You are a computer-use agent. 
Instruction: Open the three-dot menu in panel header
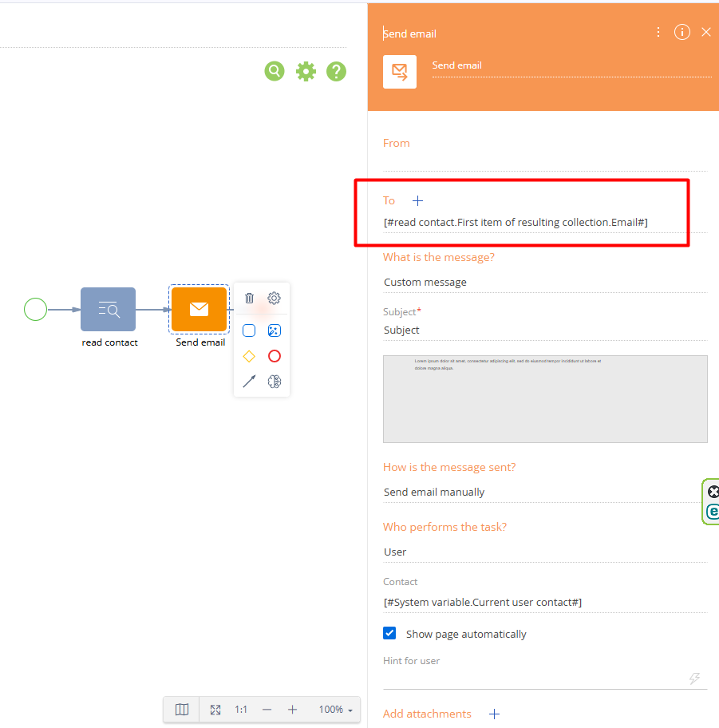[x=658, y=32]
